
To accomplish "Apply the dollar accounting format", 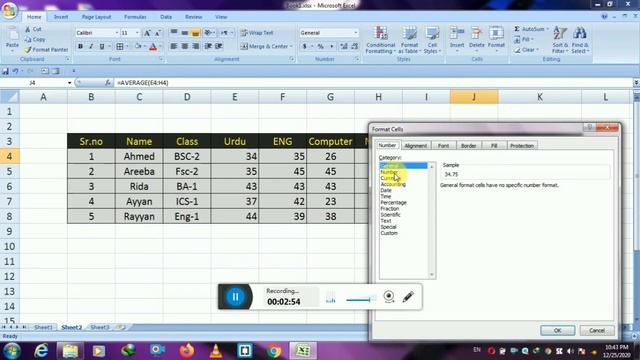I will coord(304,47).
